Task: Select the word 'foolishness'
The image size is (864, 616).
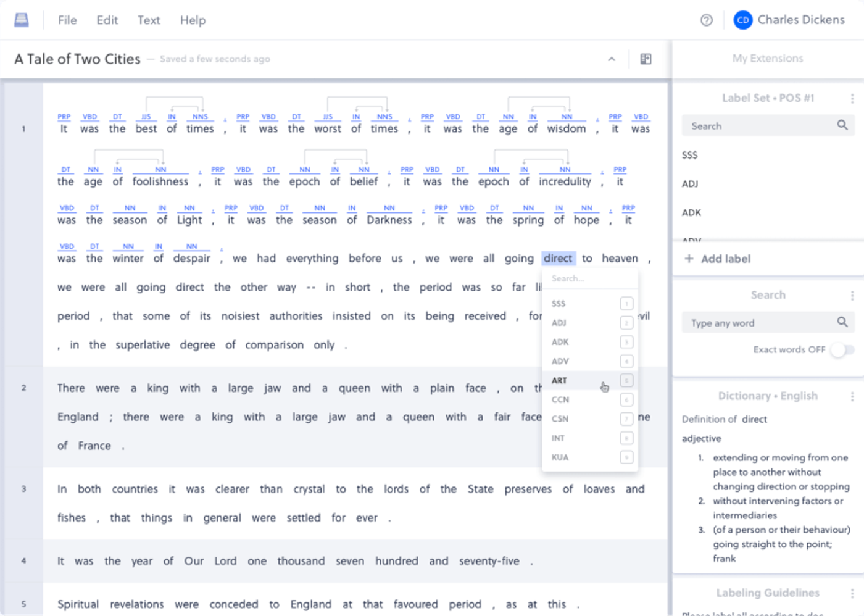Action: 160,181
